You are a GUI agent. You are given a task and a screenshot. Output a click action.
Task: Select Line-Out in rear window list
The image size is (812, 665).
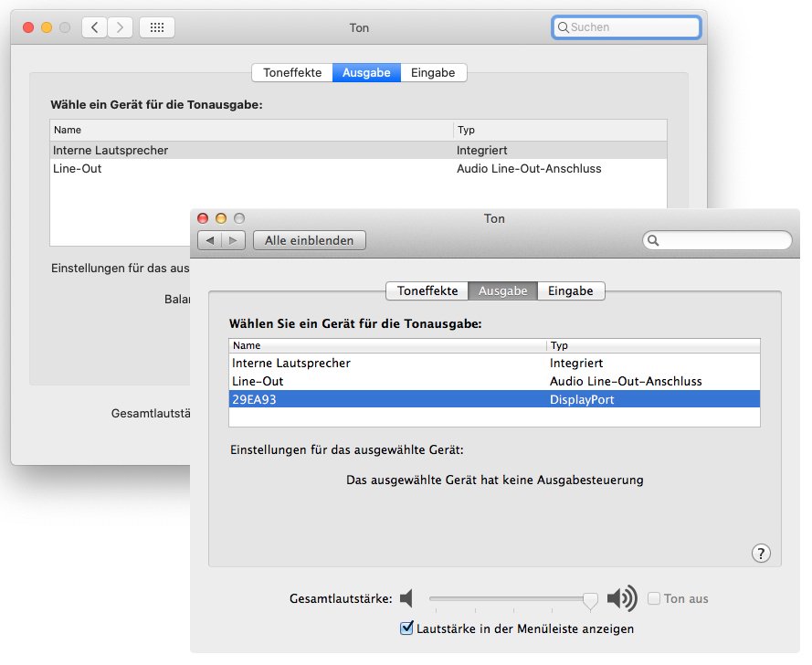point(358,168)
